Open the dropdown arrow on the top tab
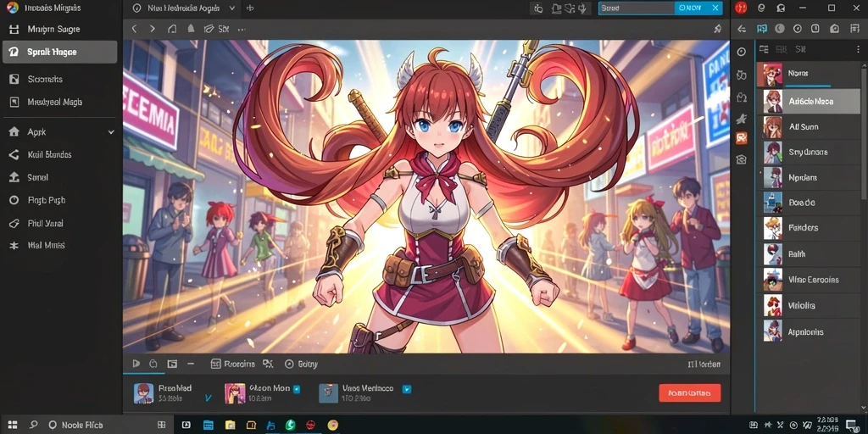Viewport: 868px width, 434px height. [232, 8]
